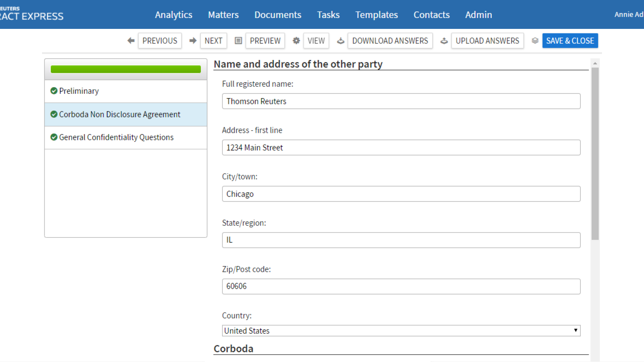Open the Tasks menu
This screenshot has height=362, width=644.
[x=328, y=15]
